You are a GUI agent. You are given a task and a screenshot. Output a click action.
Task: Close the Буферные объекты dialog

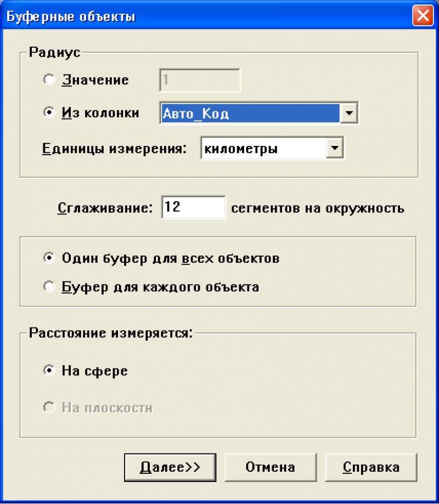423,15
